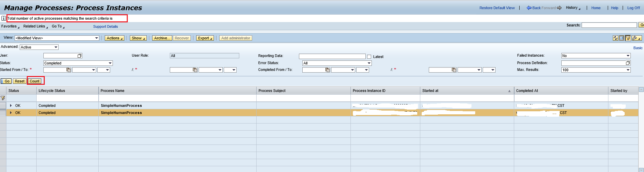
Task: Click the Started by column header
Action: point(623,91)
